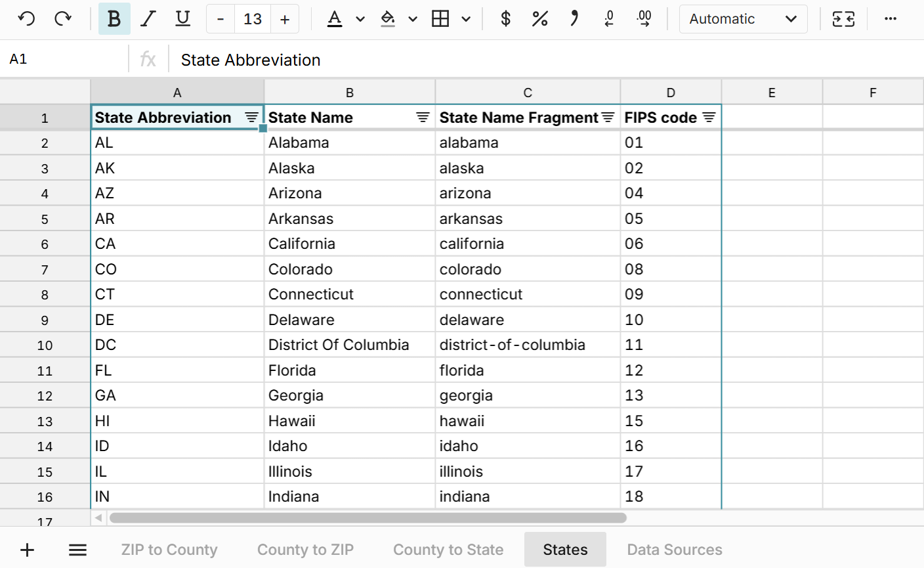Image resolution: width=924 pixels, height=568 pixels.
Task: Apply underline formatting
Action: 182,18
